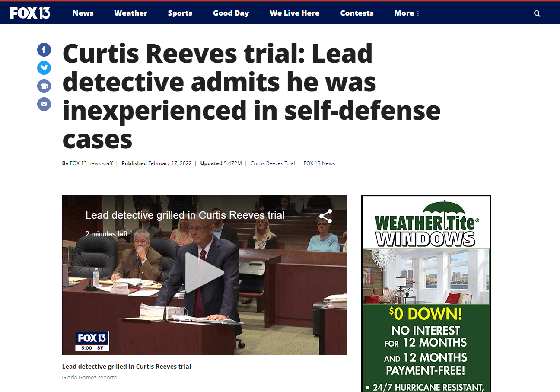Click the FOX 13 logo in header
The height and width of the screenshot is (392, 560).
(30, 13)
